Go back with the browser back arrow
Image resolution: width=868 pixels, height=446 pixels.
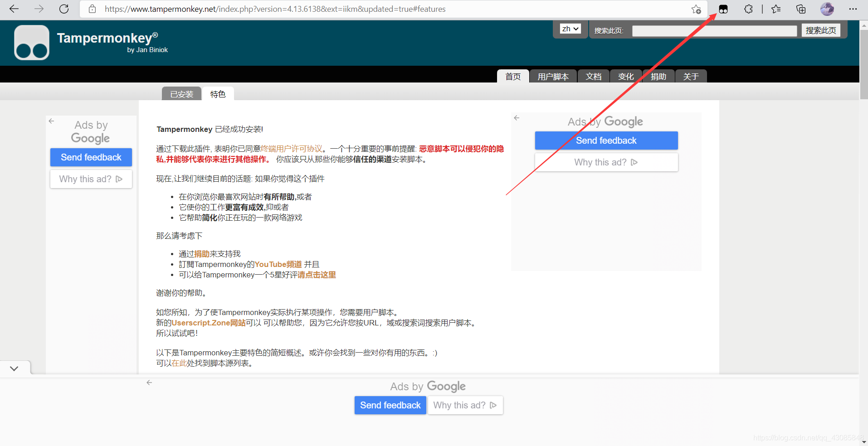[14, 9]
